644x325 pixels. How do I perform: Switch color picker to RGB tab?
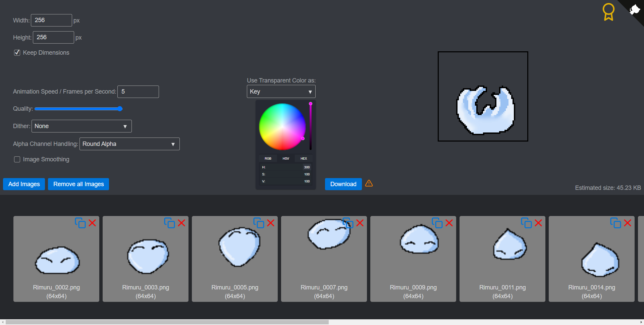[x=268, y=158]
